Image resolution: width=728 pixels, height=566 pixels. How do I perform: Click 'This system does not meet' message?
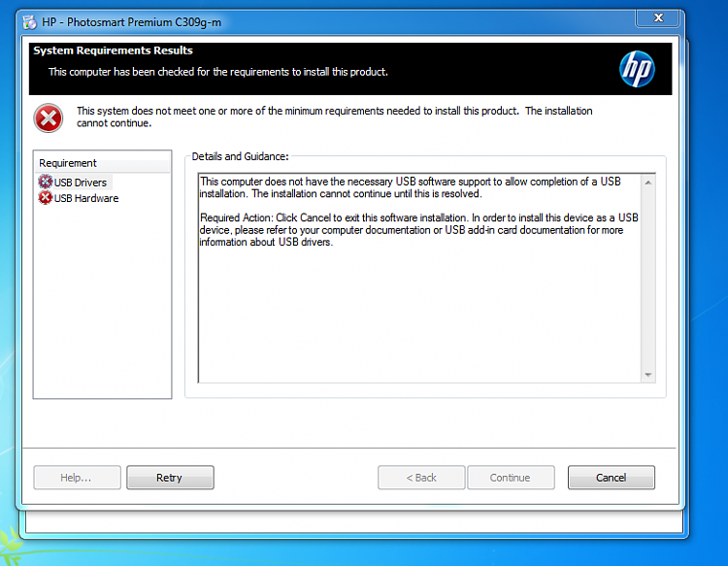pos(334,117)
